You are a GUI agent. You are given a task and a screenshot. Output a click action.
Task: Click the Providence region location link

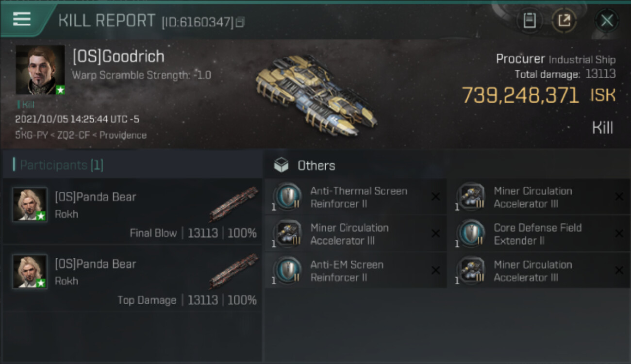click(x=123, y=135)
